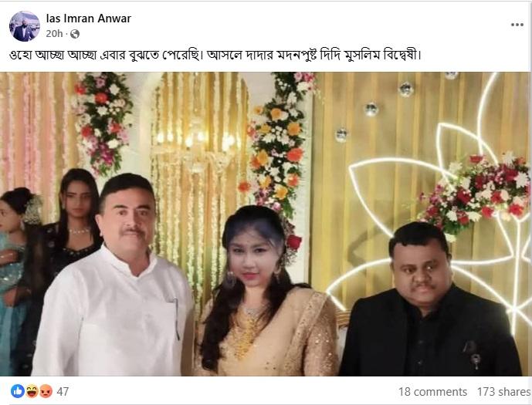
Task: Open the 20h timestamp link
Action: pyautogui.click(x=54, y=33)
